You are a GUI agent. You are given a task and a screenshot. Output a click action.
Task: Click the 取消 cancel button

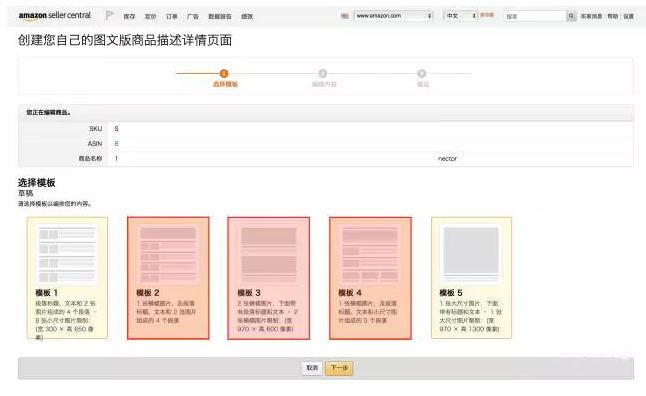pos(312,368)
